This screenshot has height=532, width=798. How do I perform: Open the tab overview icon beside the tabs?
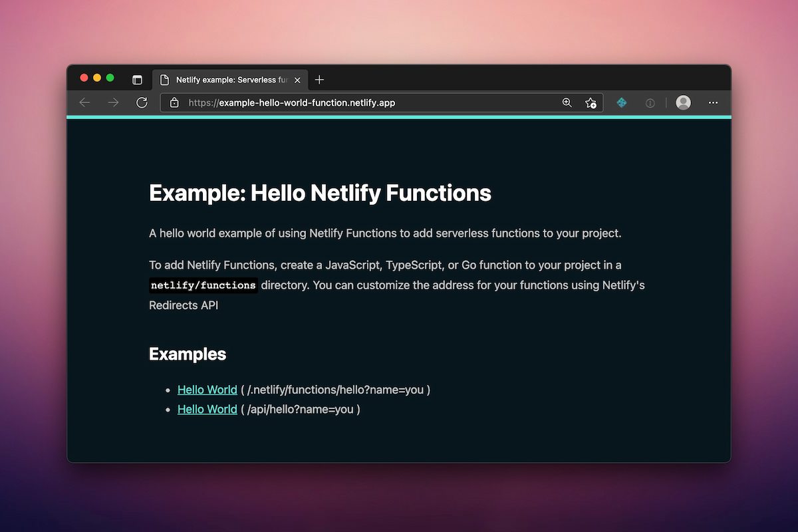(137, 78)
